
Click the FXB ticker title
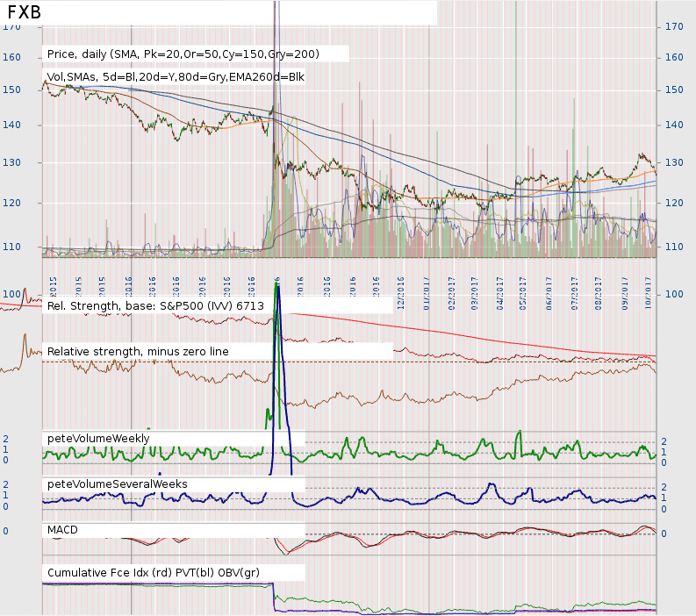click(25, 12)
